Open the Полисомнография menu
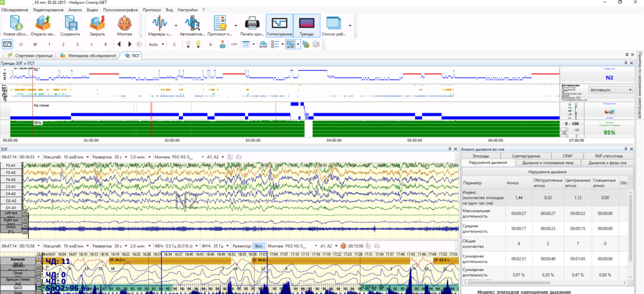Screen dimensions: 644x294 coord(120,10)
